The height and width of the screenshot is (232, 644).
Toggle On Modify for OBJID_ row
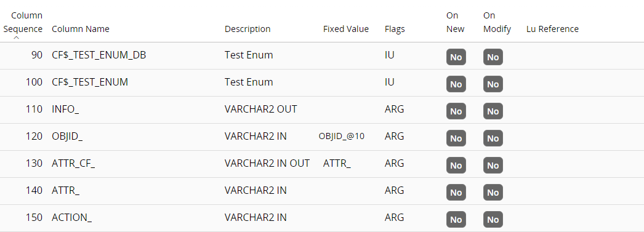point(493,138)
